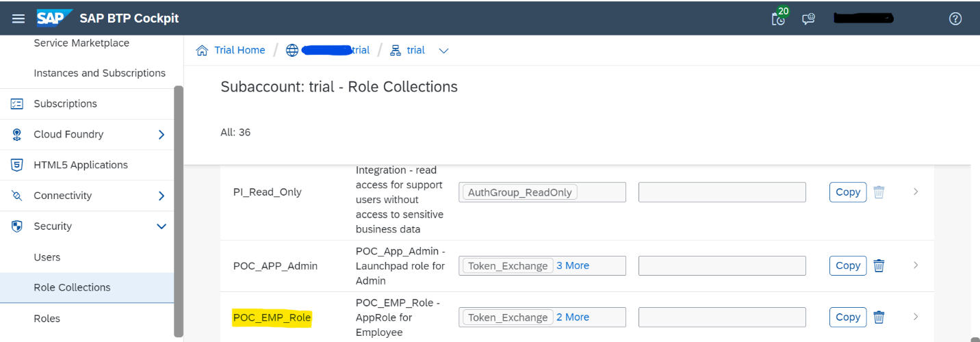Show 2 More roles for POC_EMP_Role

573,317
